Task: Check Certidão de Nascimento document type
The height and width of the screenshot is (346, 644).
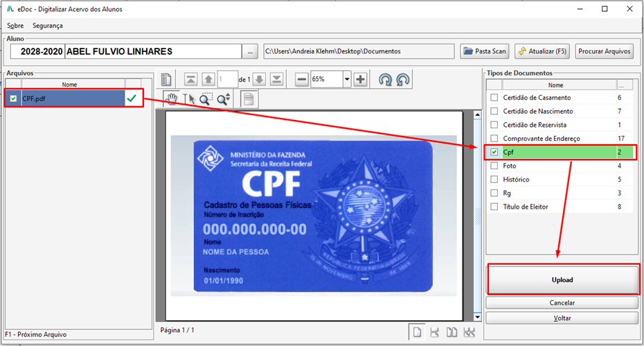Action: [x=494, y=111]
